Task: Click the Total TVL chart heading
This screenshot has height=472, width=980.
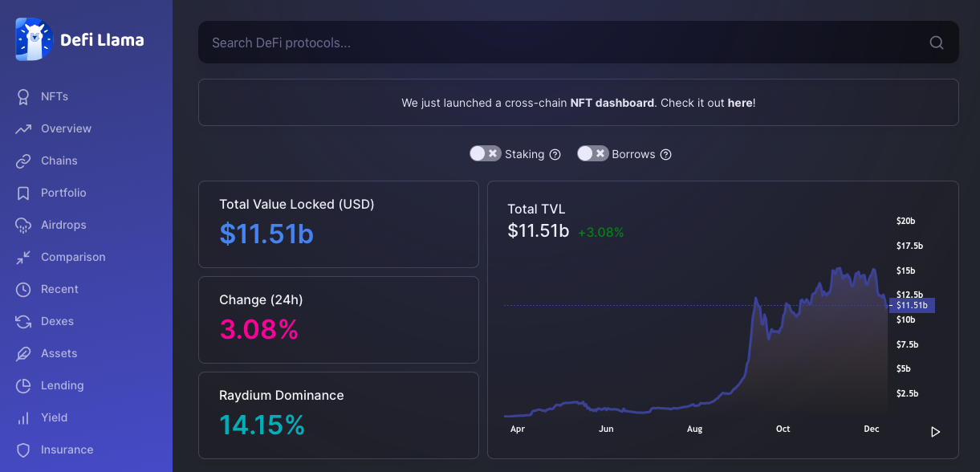Action: pos(536,210)
